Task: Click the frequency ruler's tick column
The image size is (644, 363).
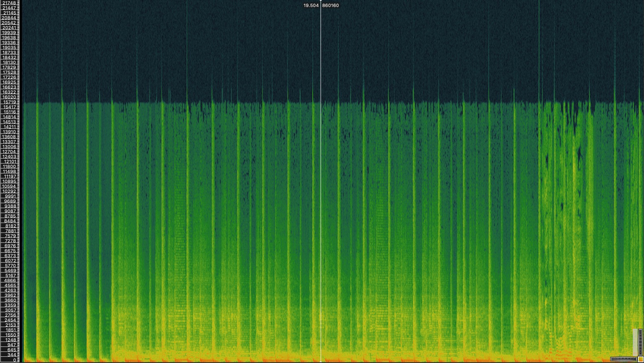Action: [19, 182]
